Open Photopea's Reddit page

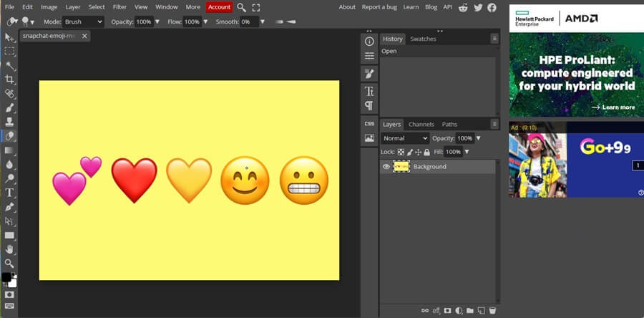click(x=463, y=7)
